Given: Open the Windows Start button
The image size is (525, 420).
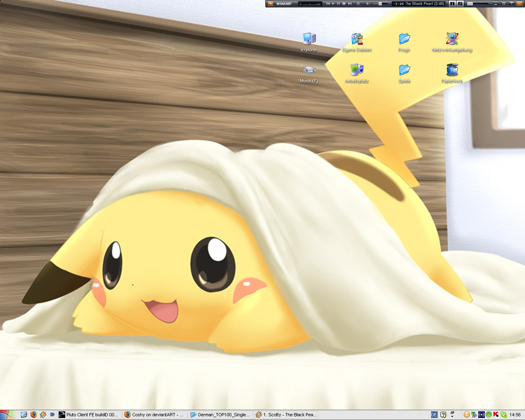Looking at the screenshot, I should pos(7,415).
